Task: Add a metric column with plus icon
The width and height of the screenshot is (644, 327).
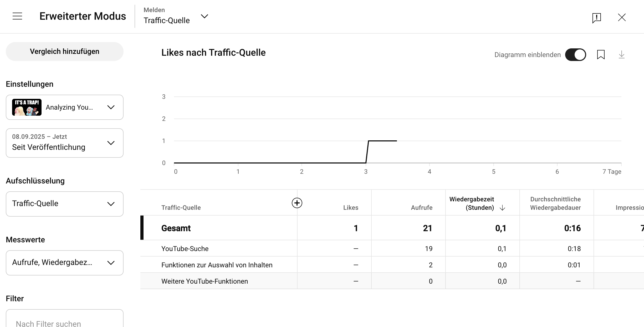Action: pos(297,203)
